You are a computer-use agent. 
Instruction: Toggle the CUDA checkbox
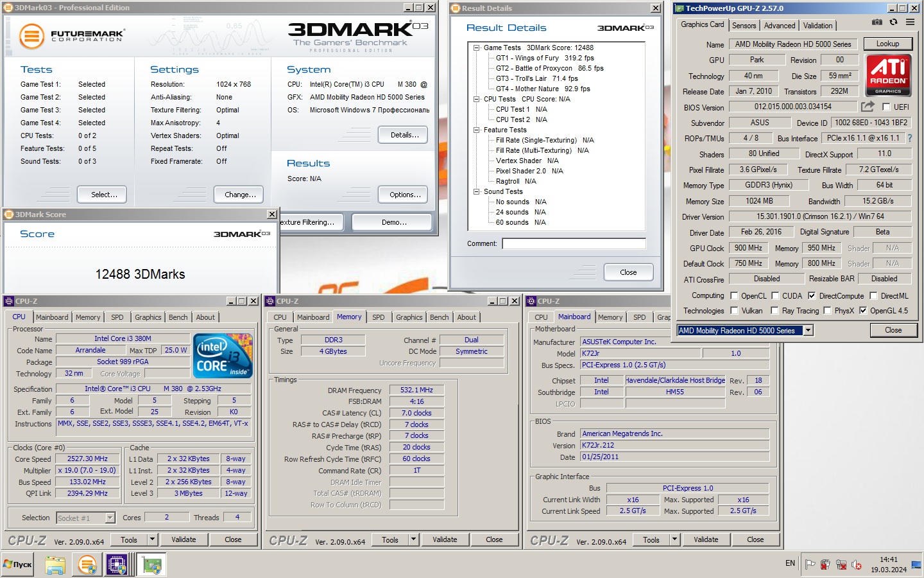pos(775,295)
